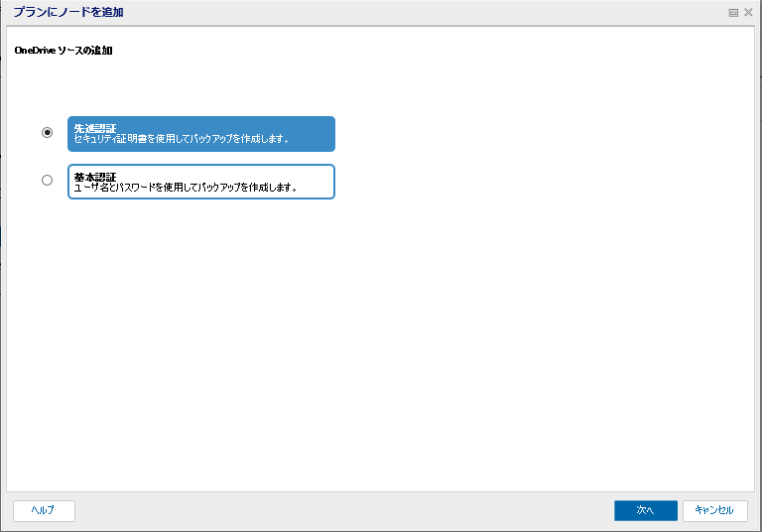Open help via the ヘルプ button
Viewport: 762px width, 532px height.
(x=45, y=510)
